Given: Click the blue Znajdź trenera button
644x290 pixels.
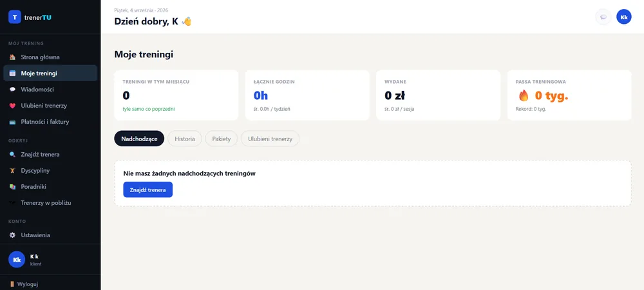Looking at the screenshot, I should [x=148, y=189].
